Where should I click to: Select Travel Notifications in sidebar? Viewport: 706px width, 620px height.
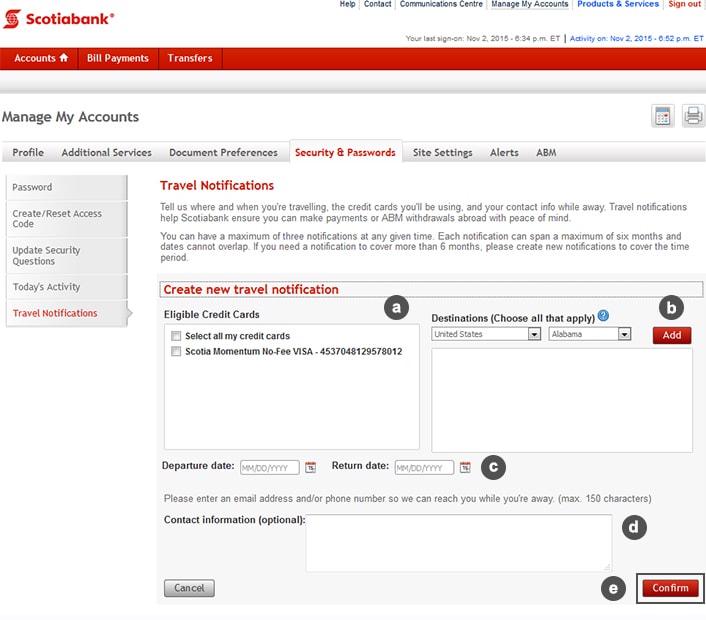[x=67, y=313]
